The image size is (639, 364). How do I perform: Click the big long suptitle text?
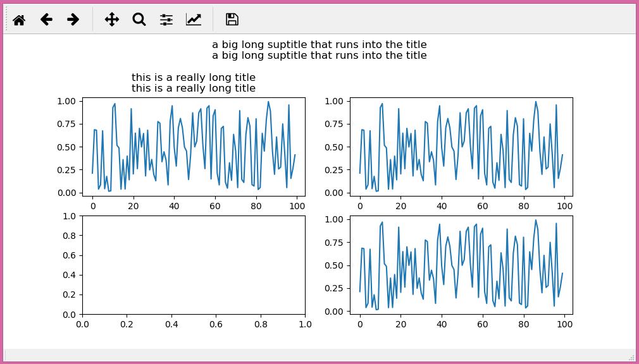tap(319, 50)
